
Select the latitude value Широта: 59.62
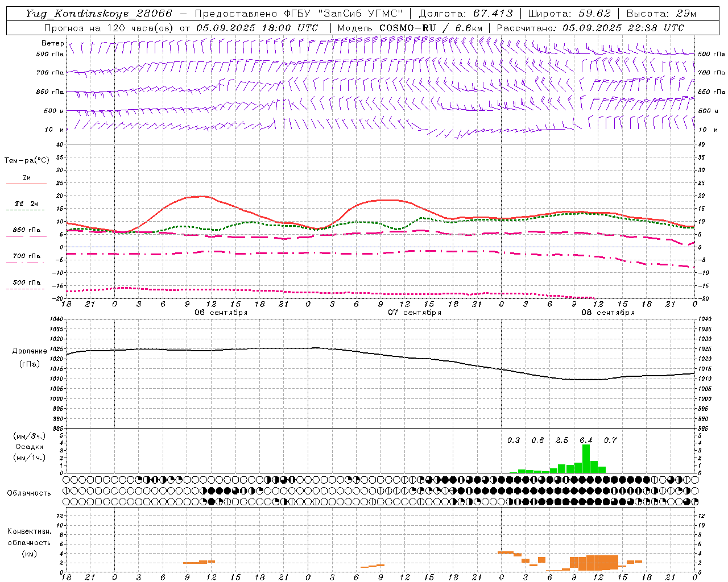pos(569,14)
